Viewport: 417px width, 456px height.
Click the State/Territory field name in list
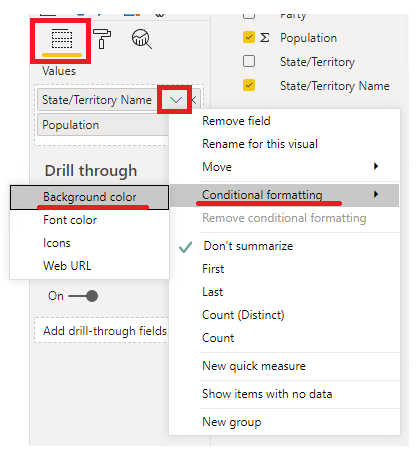317,62
